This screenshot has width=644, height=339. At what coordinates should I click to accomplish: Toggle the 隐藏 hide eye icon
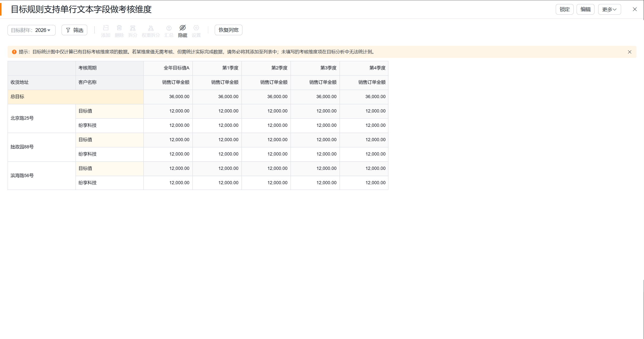[183, 28]
